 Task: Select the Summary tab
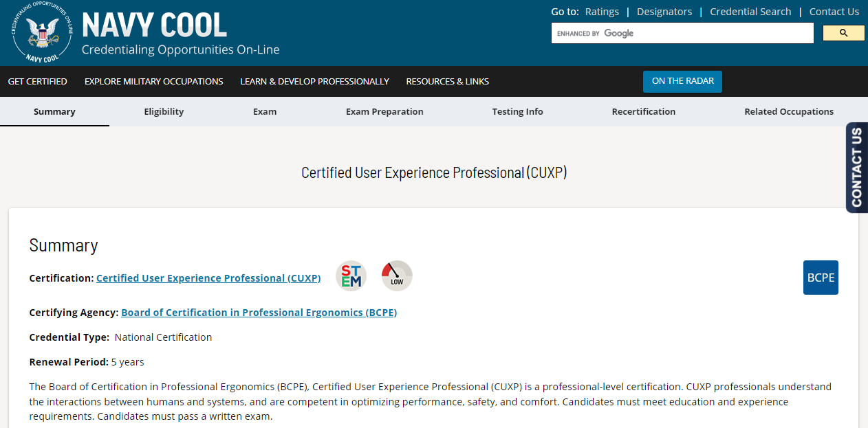point(54,111)
